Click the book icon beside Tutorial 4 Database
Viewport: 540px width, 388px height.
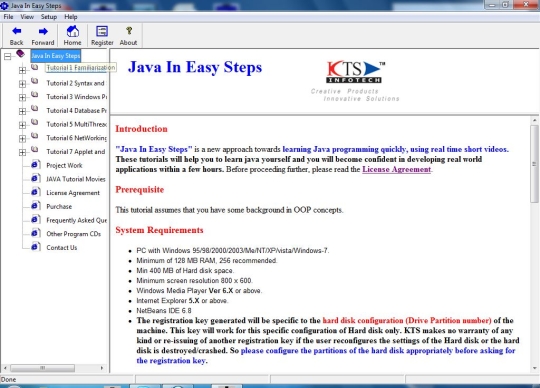tap(34, 108)
